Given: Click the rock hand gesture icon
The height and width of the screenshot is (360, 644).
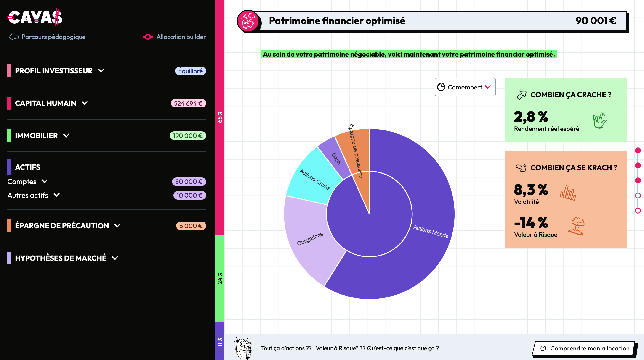Looking at the screenshot, I should 599,121.
